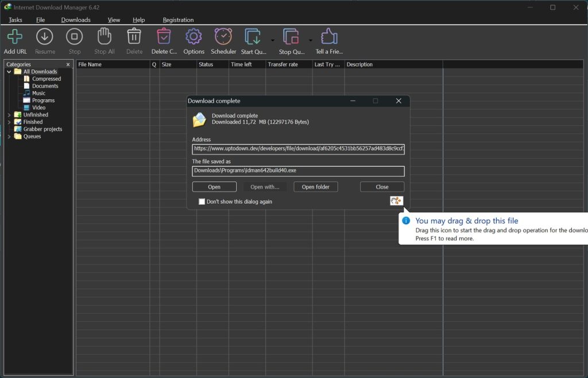Click the Q column header
This screenshot has height=378, width=588.
click(x=154, y=64)
